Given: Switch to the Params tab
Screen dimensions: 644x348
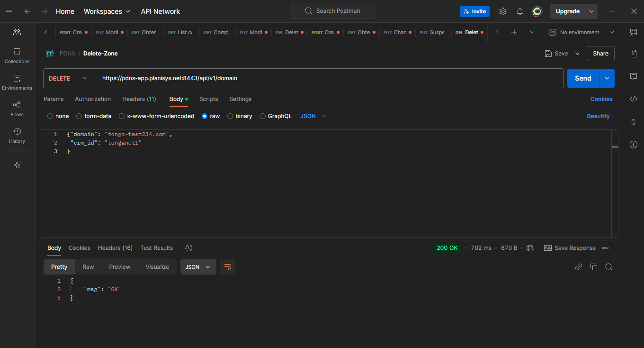Looking at the screenshot, I should [54, 99].
